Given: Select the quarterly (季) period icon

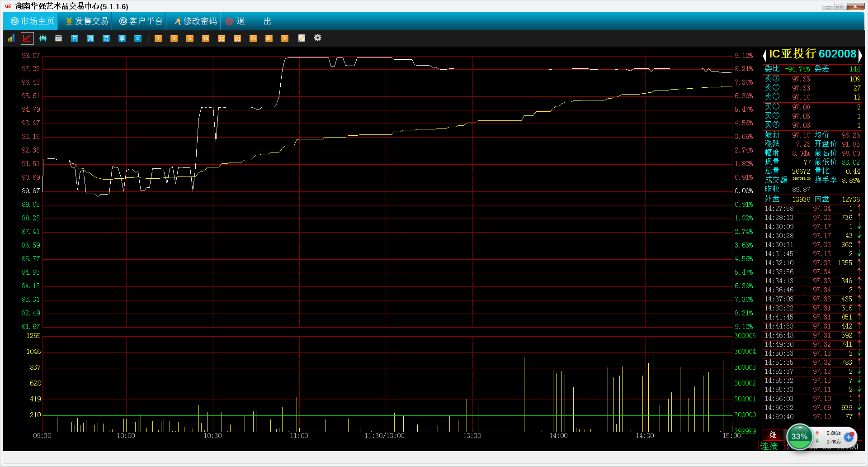Looking at the screenshot, I should click(x=122, y=38).
